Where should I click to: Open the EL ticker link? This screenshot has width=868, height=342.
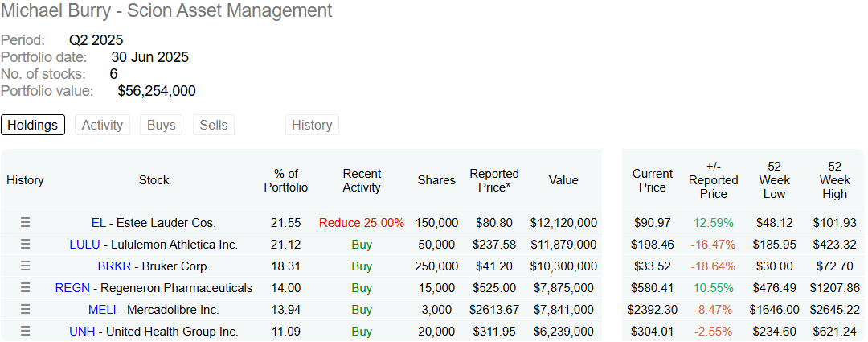(99, 223)
